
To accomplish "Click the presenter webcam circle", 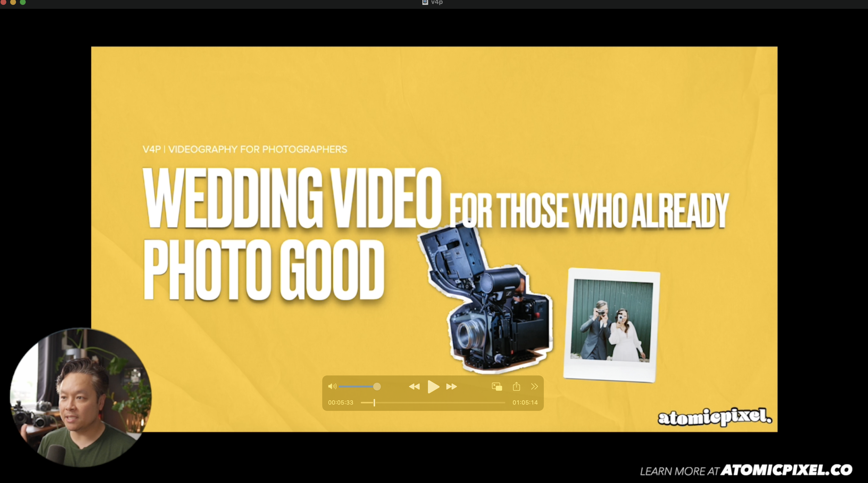I will tap(81, 397).
